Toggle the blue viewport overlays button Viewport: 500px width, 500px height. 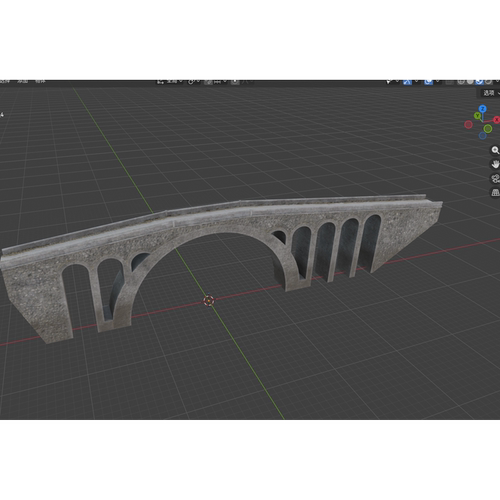point(428,82)
